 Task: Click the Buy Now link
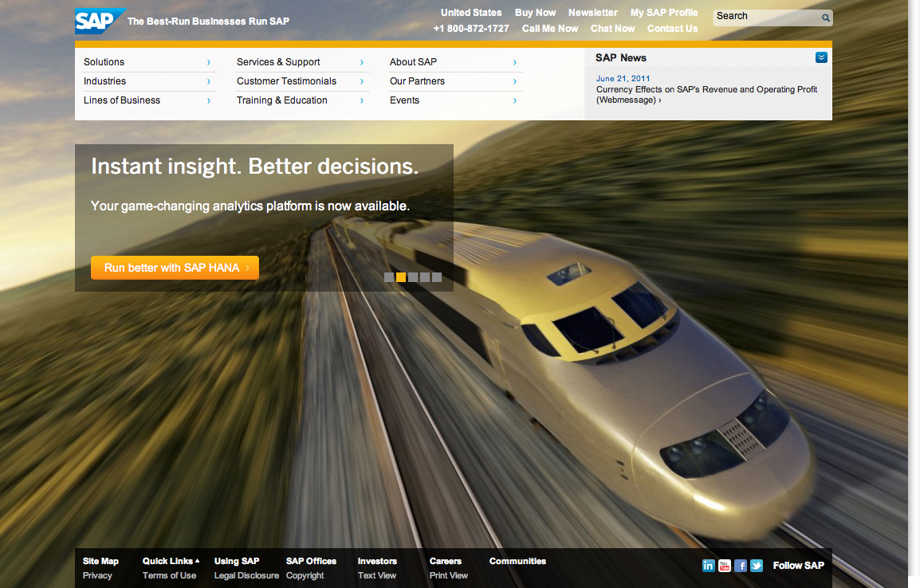pyautogui.click(x=535, y=12)
